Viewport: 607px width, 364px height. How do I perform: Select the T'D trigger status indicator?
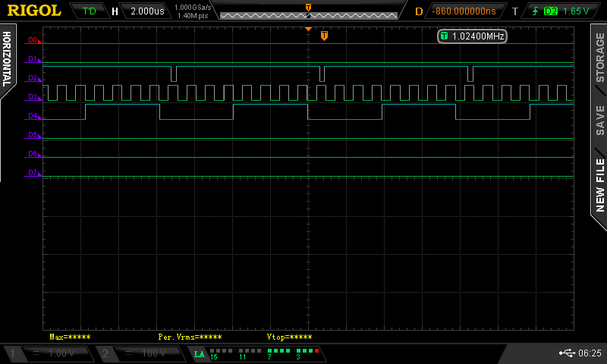coord(89,11)
